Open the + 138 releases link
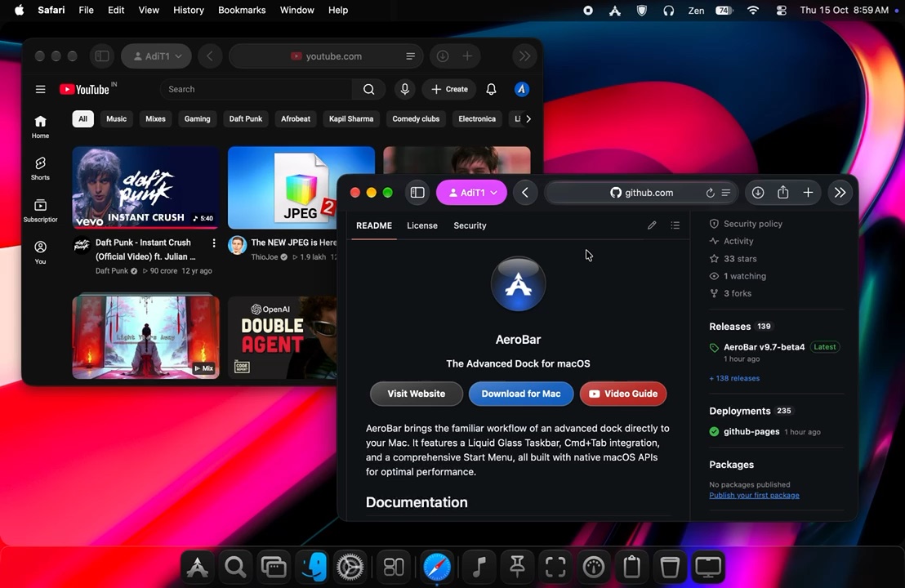This screenshot has width=905, height=588. pos(734,378)
